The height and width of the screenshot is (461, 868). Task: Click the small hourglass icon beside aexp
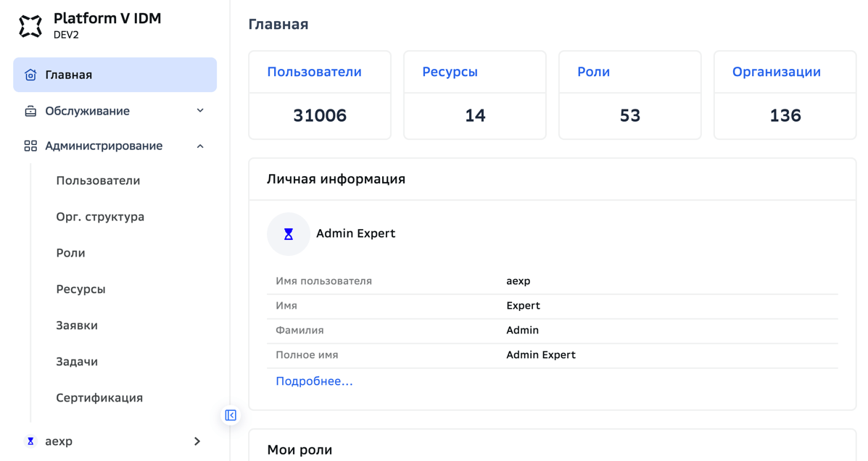tap(30, 441)
